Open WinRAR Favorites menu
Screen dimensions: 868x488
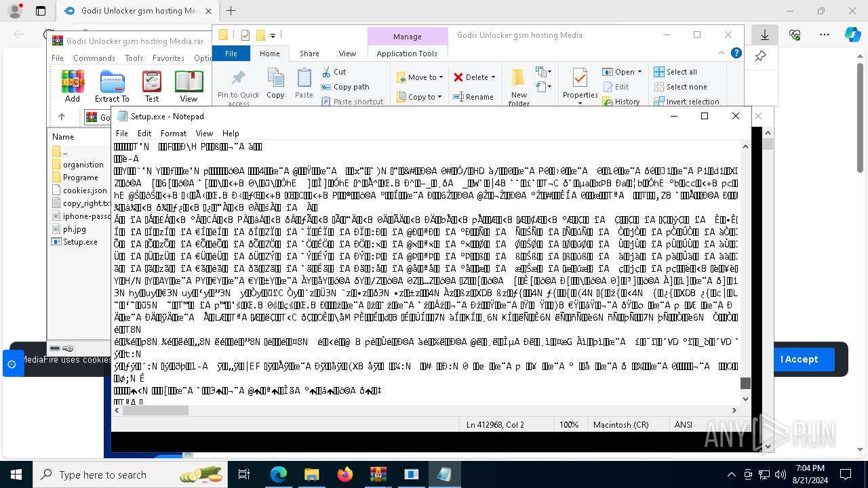point(168,58)
